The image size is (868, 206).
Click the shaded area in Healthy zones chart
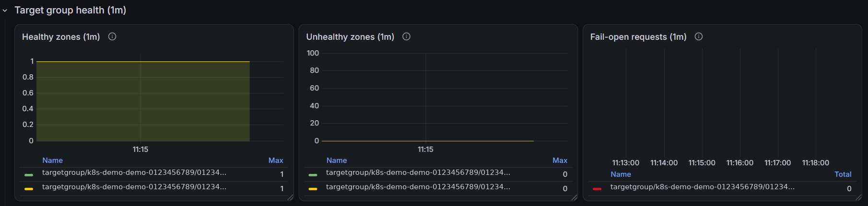pos(143,101)
